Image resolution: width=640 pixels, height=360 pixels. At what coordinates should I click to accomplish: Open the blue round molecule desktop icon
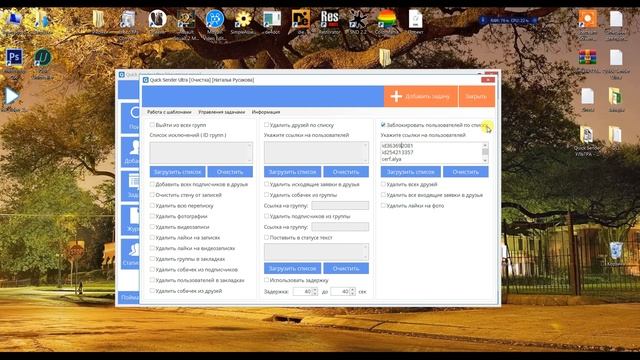[x=215, y=19]
